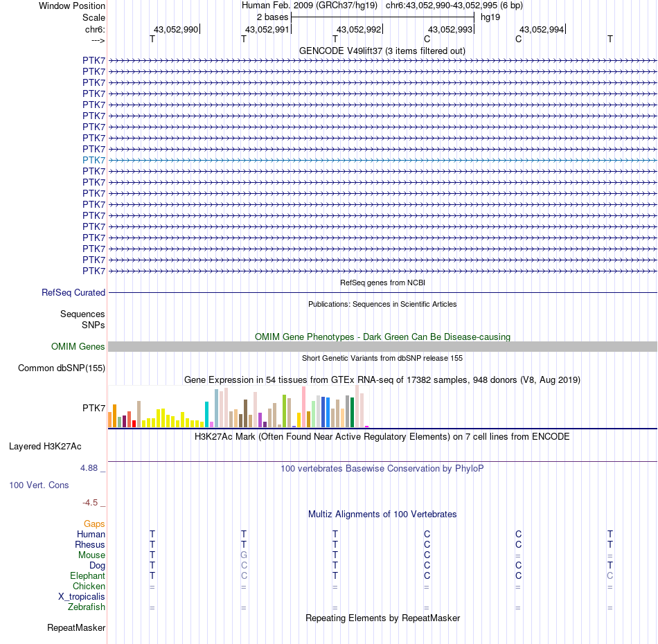This screenshot has width=658, height=644.
Task: Click the 'Layered H3K27Ac' track label
Action: pos(45,447)
